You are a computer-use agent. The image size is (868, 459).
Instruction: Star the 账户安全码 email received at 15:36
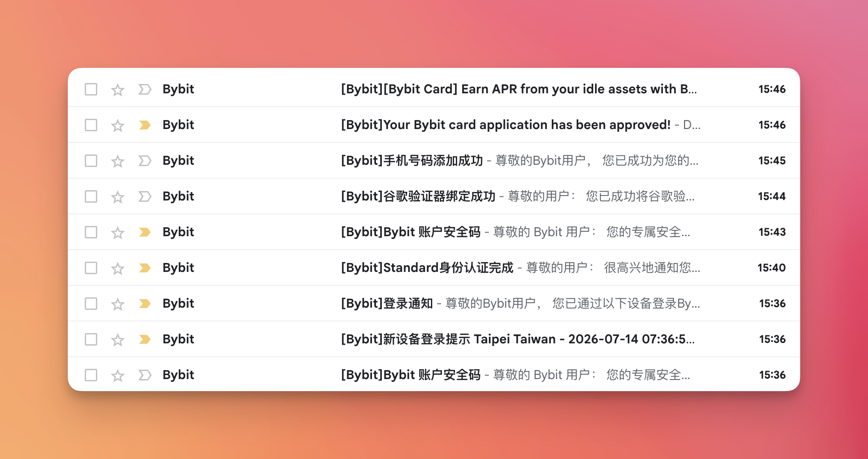pyautogui.click(x=118, y=376)
